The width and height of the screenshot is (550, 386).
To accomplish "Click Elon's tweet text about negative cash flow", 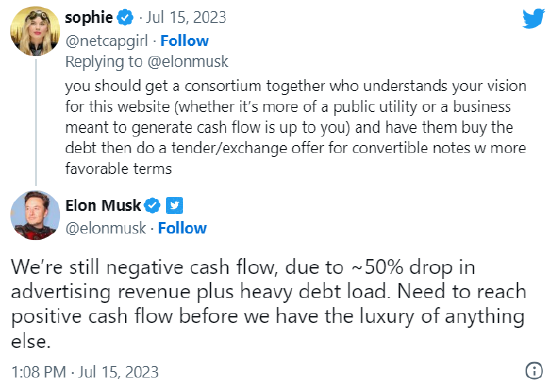I will (x=268, y=304).
